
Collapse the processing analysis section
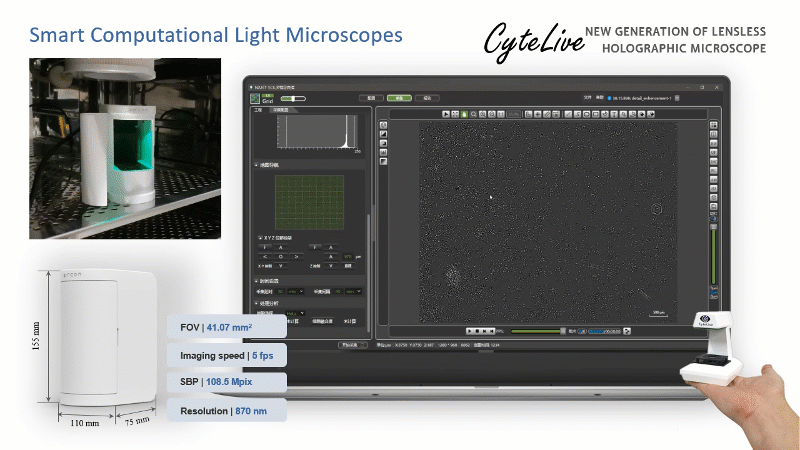(x=256, y=303)
